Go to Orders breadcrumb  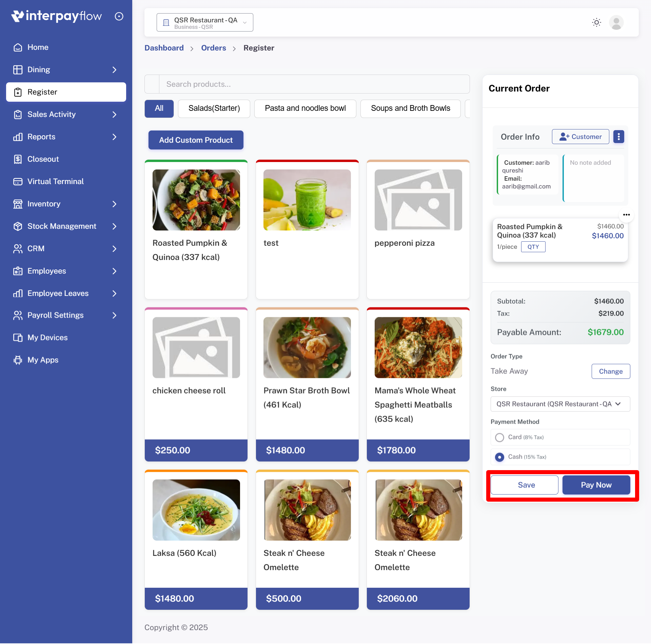[214, 48]
